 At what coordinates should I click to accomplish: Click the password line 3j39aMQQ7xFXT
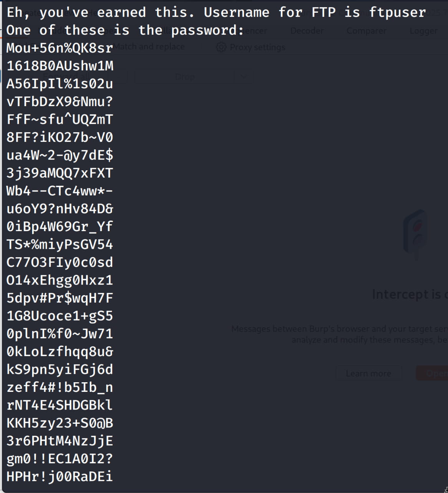point(60,173)
